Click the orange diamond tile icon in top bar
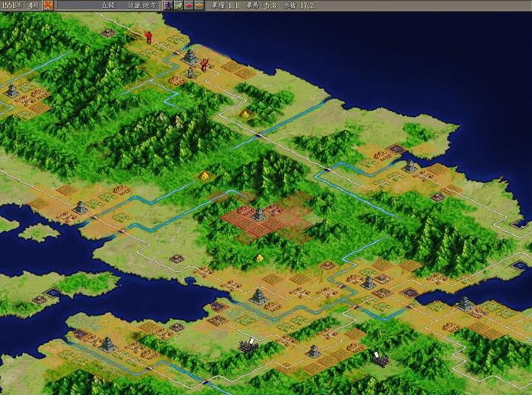 click(x=199, y=5)
